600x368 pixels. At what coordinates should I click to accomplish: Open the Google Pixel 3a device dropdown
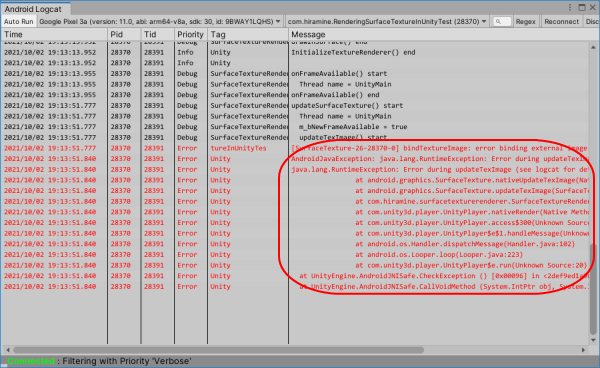(160, 22)
